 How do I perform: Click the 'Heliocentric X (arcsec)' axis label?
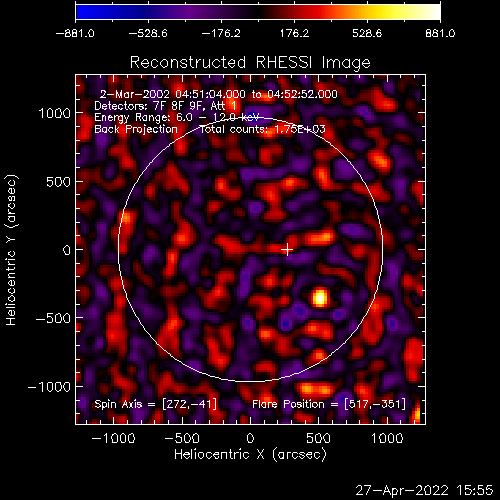[x=250, y=454]
